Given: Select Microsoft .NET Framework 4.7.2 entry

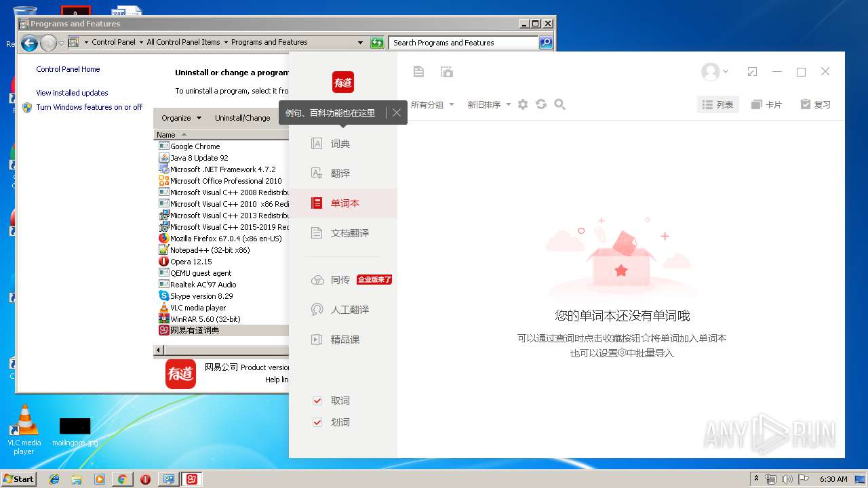Looking at the screenshot, I should pyautogui.click(x=223, y=169).
